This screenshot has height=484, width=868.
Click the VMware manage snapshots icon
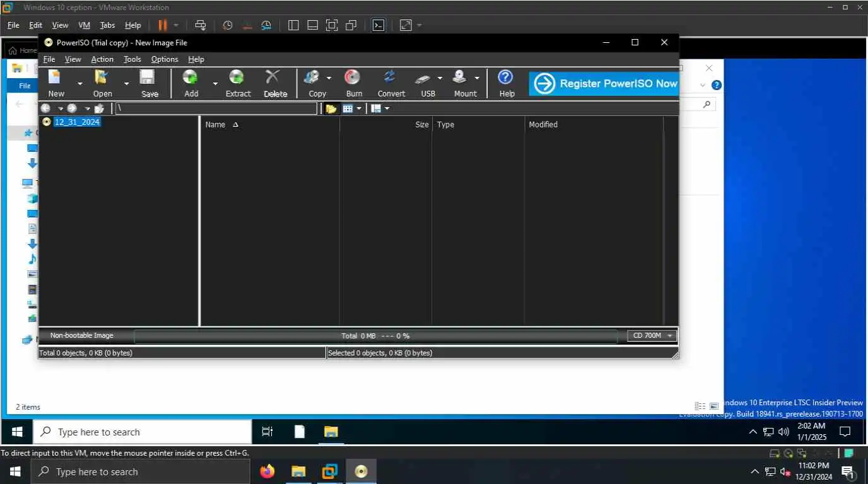[266, 25]
